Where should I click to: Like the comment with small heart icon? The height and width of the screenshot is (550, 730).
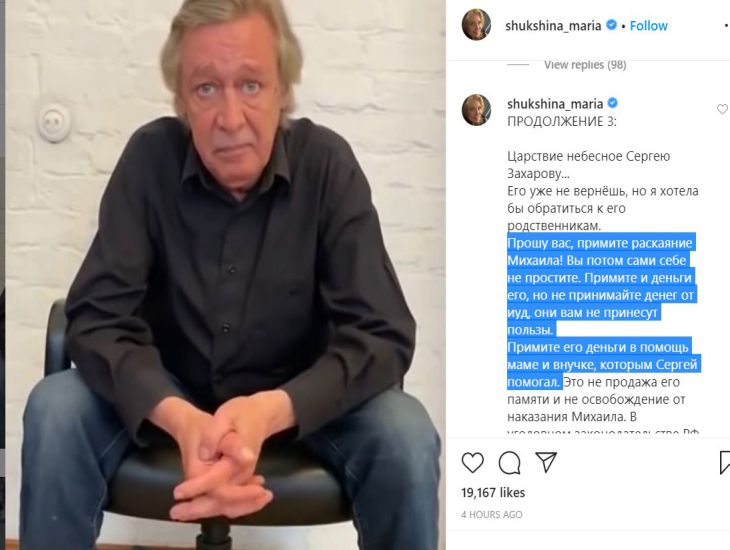pos(722,109)
